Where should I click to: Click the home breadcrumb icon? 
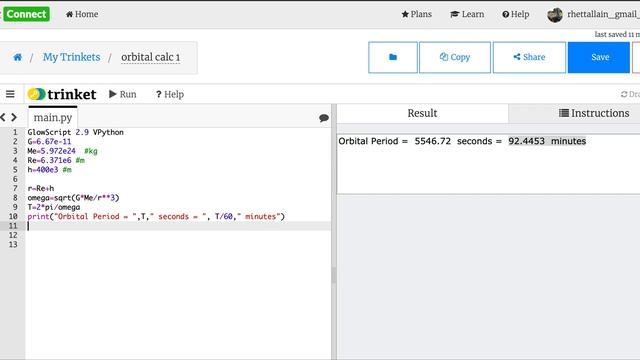pyautogui.click(x=18, y=57)
